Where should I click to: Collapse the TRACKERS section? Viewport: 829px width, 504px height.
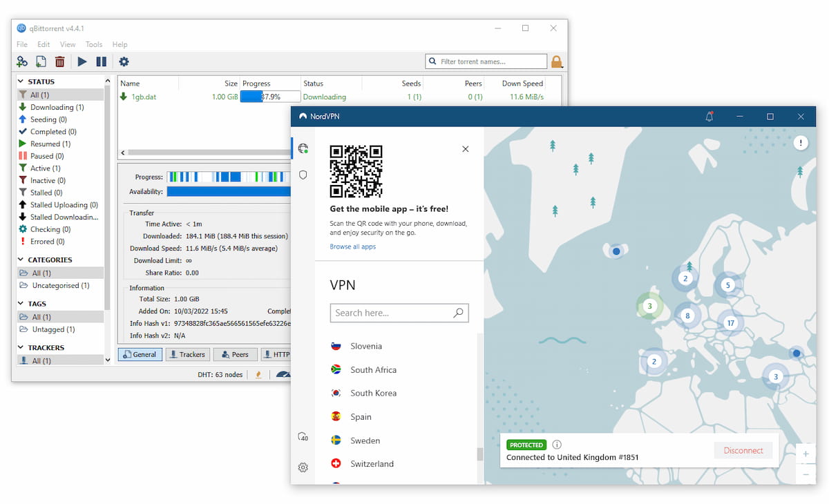tap(21, 348)
